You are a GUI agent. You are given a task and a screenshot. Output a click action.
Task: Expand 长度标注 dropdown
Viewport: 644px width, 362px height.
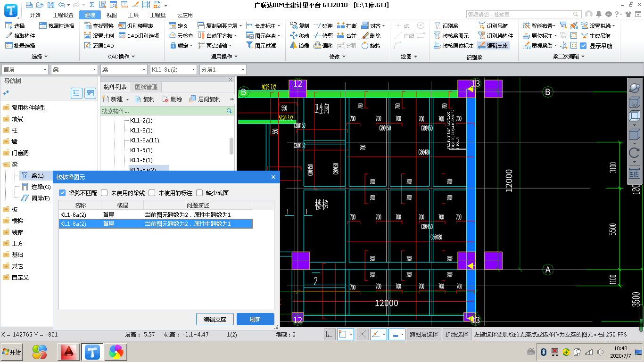279,26
